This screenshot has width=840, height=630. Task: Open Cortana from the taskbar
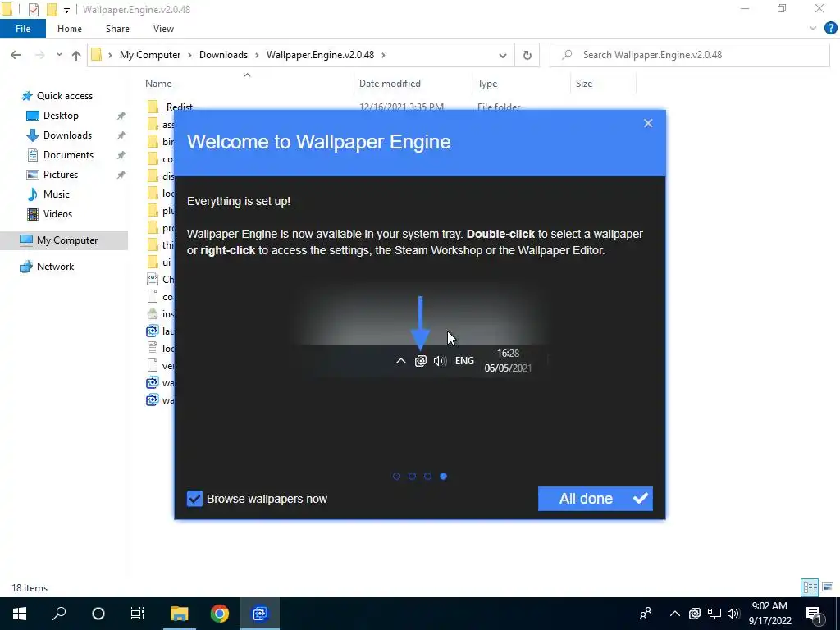98,614
